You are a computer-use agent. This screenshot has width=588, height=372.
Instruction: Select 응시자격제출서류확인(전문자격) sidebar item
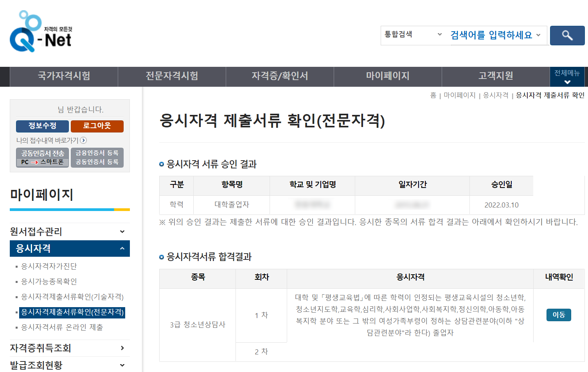72,312
